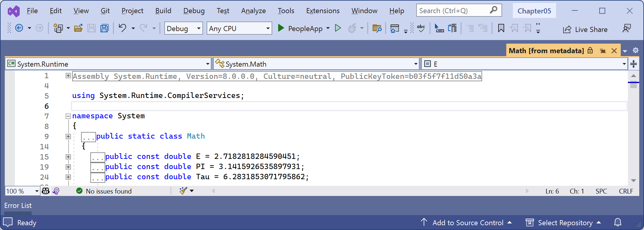Viewport: 644px width, 230px height.
Task: Close the Math [from metadata] tab
Action: 614,51
